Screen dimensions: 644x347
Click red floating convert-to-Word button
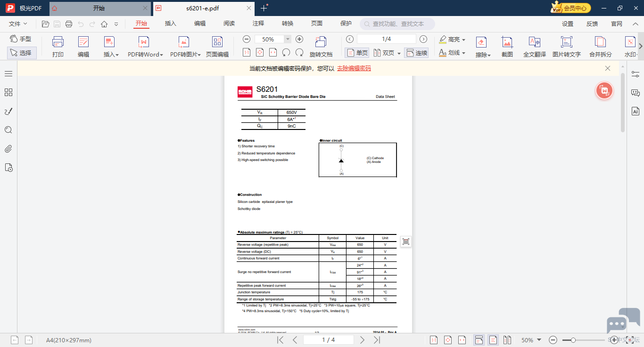[x=604, y=90]
